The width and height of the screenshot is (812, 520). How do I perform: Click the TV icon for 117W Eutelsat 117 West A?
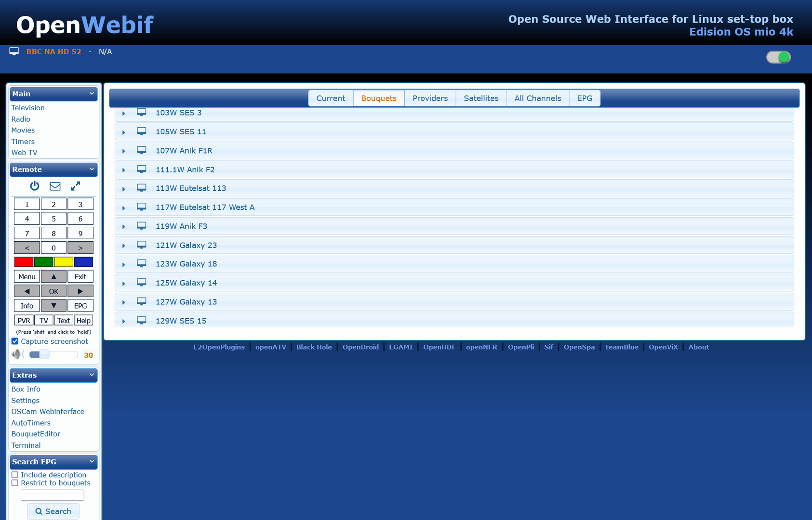142,207
